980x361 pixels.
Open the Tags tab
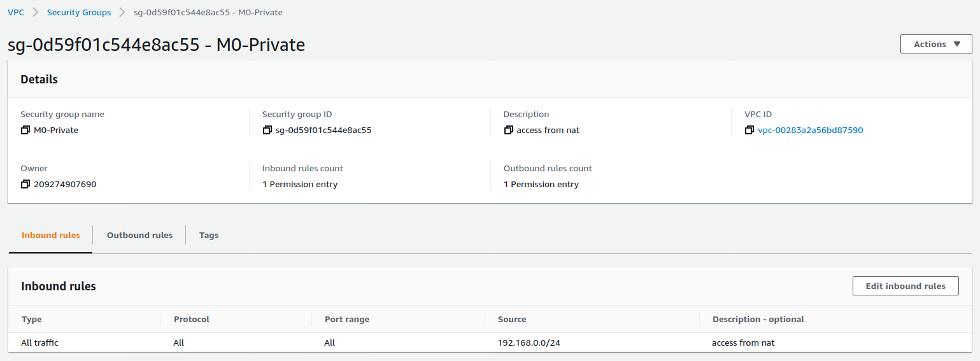point(208,236)
